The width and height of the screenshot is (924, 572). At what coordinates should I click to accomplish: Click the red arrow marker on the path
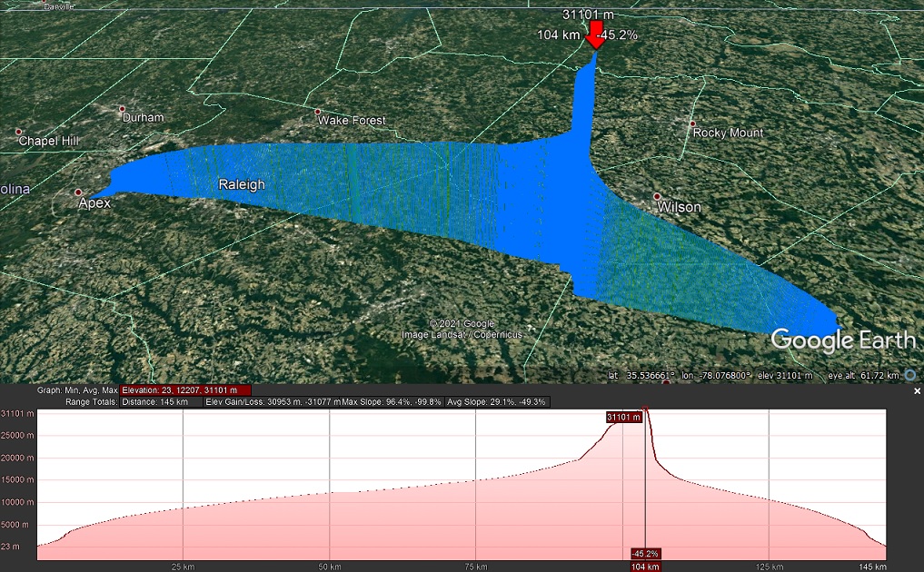point(595,35)
